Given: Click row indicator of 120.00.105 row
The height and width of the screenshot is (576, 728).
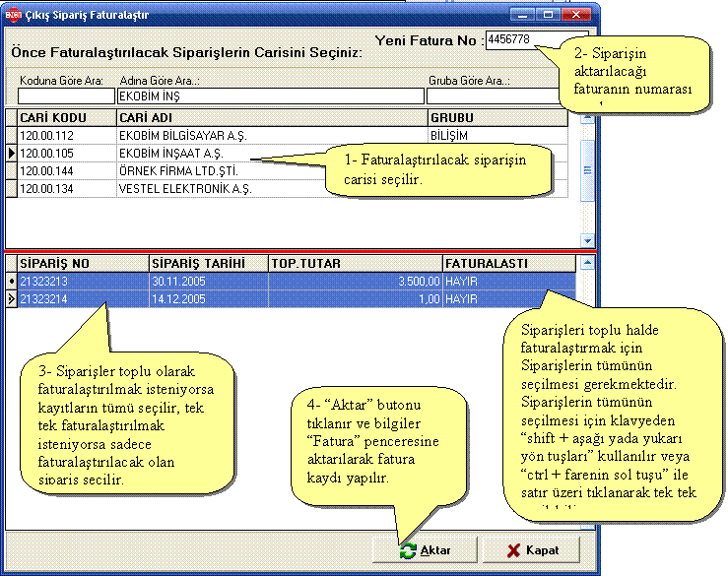Looking at the screenshot, I should tap(12, 154).
